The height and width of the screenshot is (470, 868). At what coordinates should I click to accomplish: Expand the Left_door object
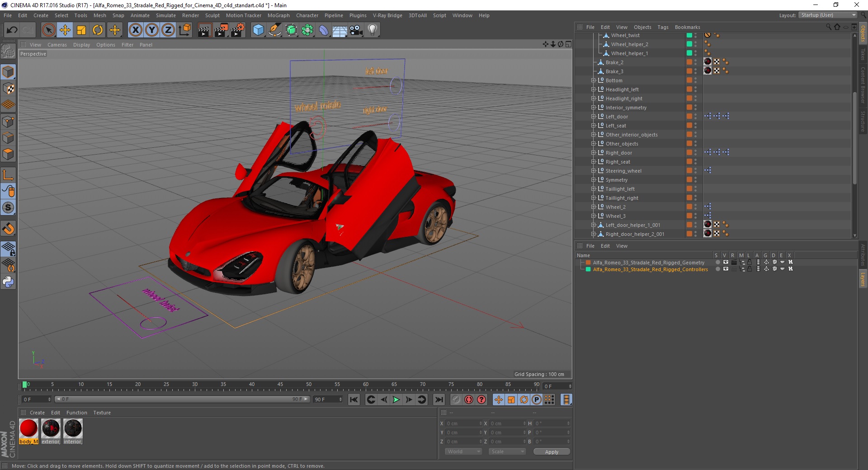tap(593, 117)
